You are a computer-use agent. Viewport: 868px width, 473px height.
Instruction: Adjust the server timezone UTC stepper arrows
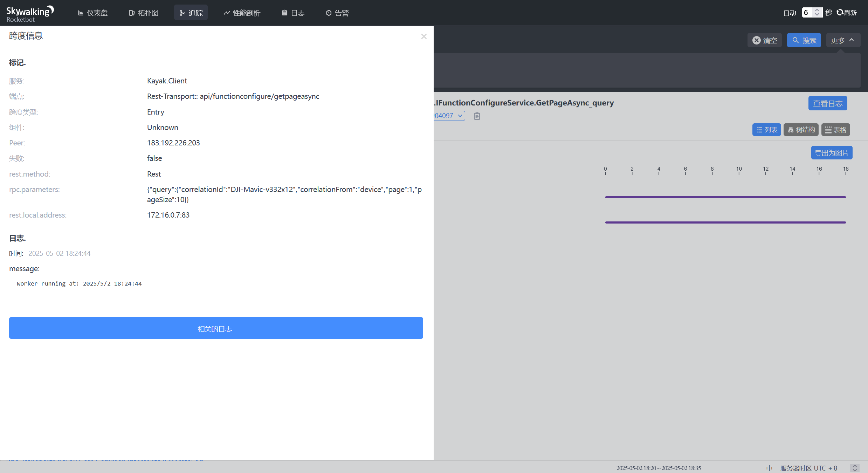(854, 468)
